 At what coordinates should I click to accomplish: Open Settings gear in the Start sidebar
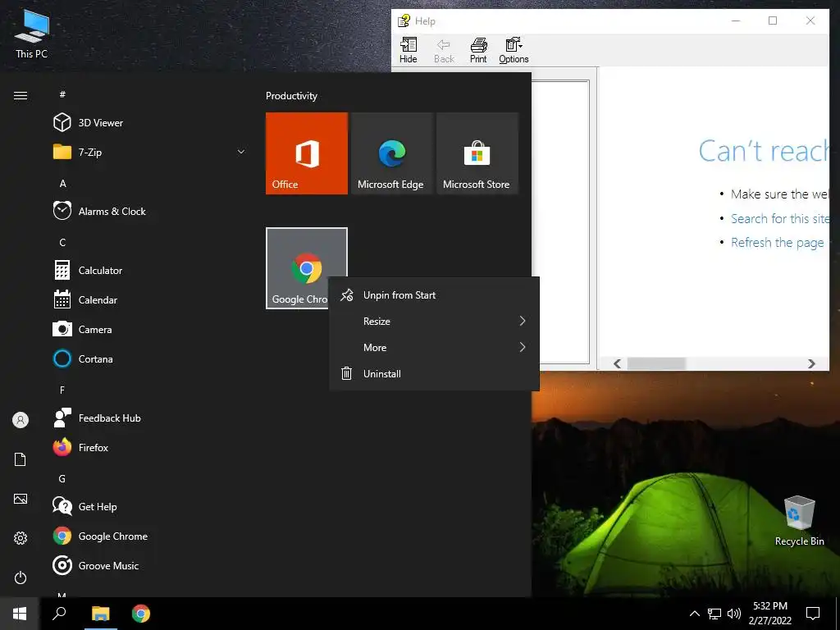[21, 538]
